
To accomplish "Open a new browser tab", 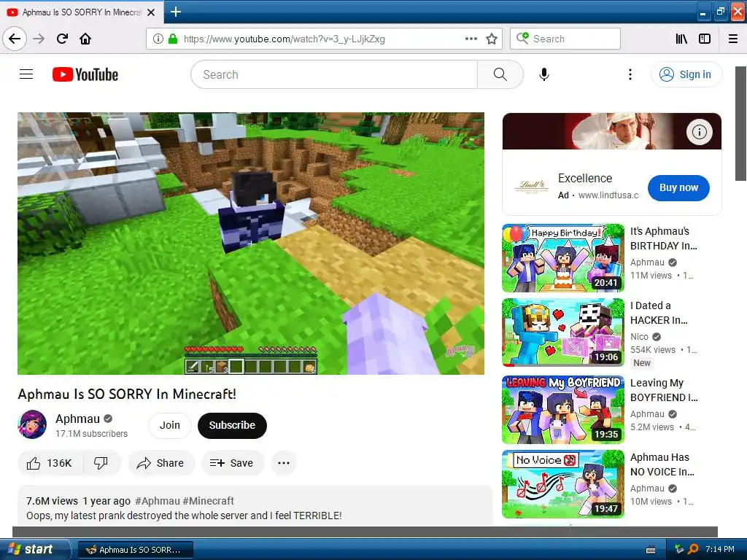I will [x=176, y=12].
